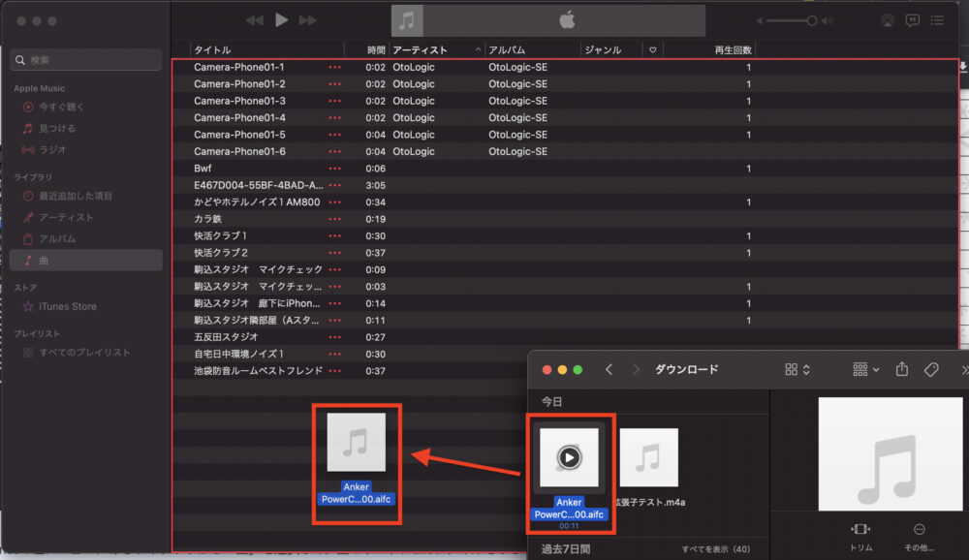Open すべてのプレイリスト in the sidebar
The image size is (969, 560).
click(x=84, y=353)
